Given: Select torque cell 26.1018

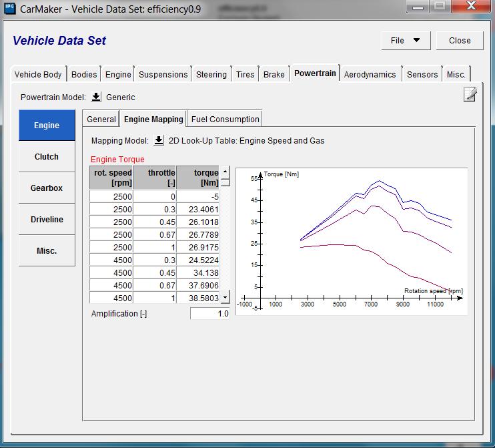Looking at the screenshot, I should pyautogui.click(x=198, y=222).
